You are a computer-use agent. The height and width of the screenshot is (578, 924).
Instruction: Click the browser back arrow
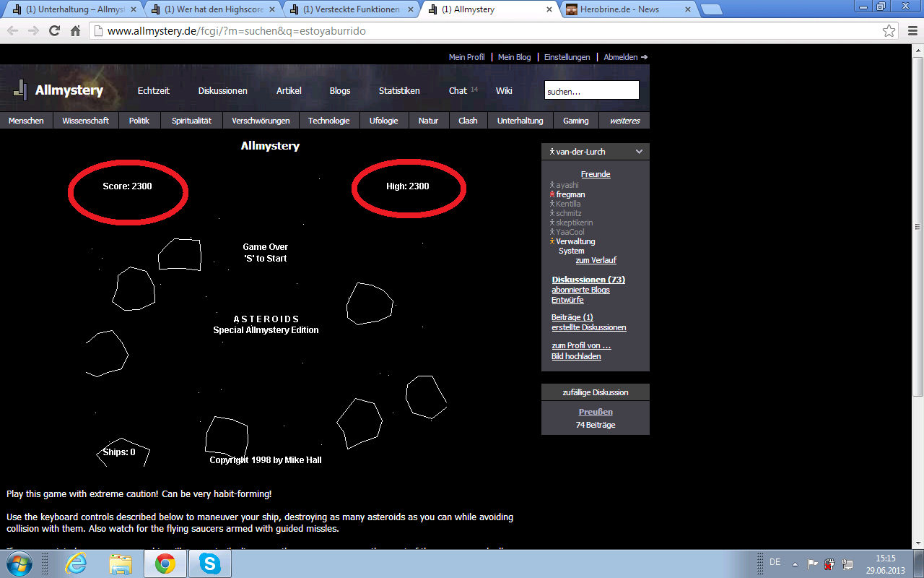coord(13,31)
